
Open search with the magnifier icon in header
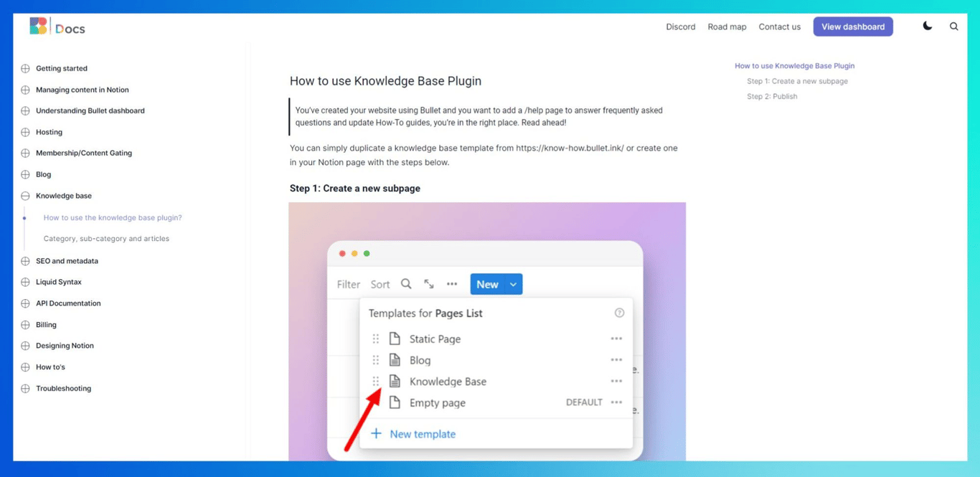click(953, 27)
